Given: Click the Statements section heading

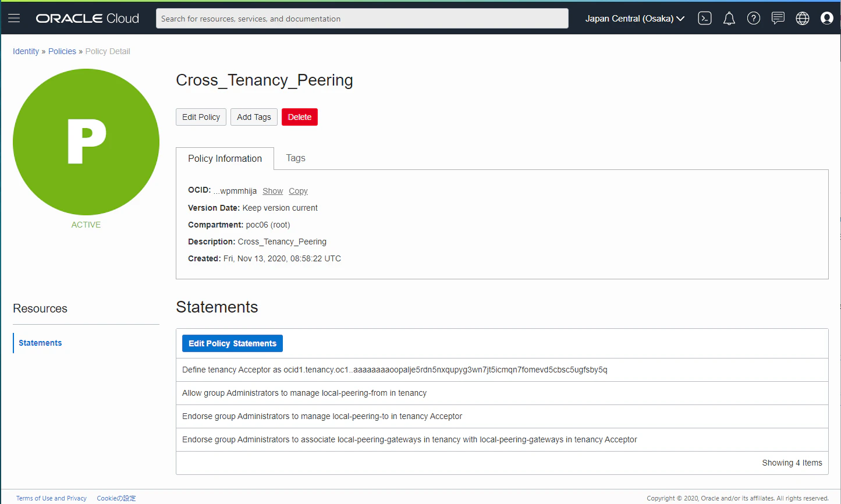Looking at the screenshot, I should (217, 307).
